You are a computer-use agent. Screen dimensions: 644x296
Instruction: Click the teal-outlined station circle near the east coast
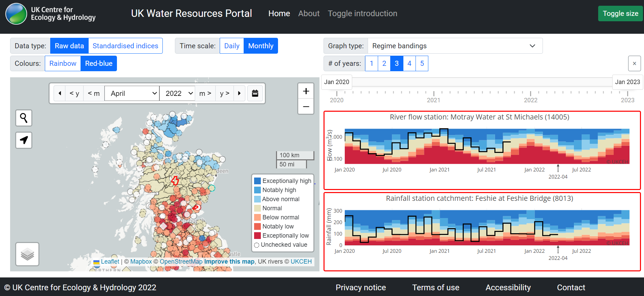tap(211, 188)
